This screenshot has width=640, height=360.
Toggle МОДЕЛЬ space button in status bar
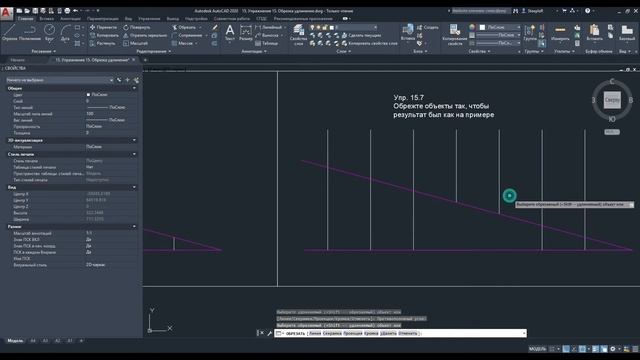point(537,349)
